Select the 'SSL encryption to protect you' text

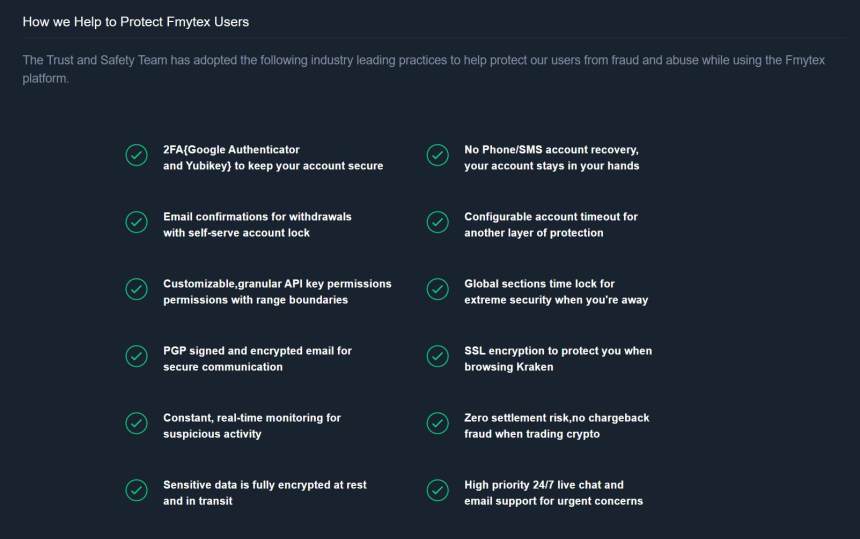[557, 358]
